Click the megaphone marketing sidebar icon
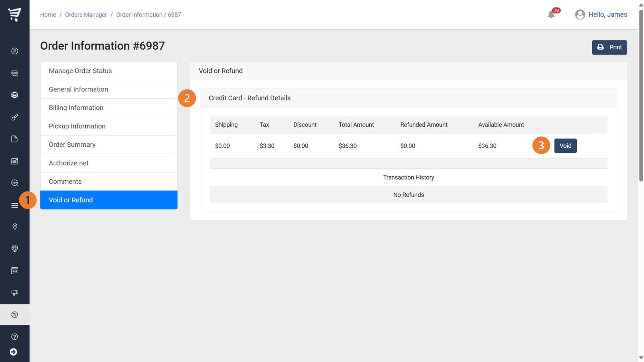 pos(14,292)
